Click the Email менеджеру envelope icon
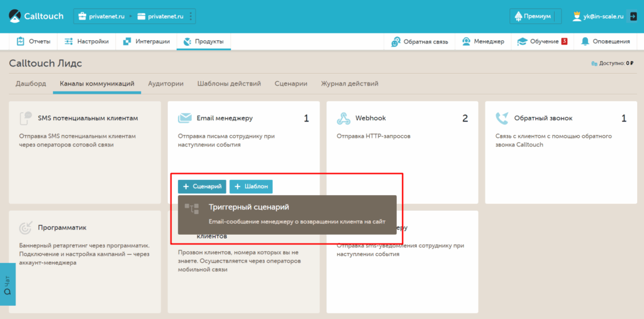The height and width of the screenshot is (319, 644). click(x=185, y=118)
